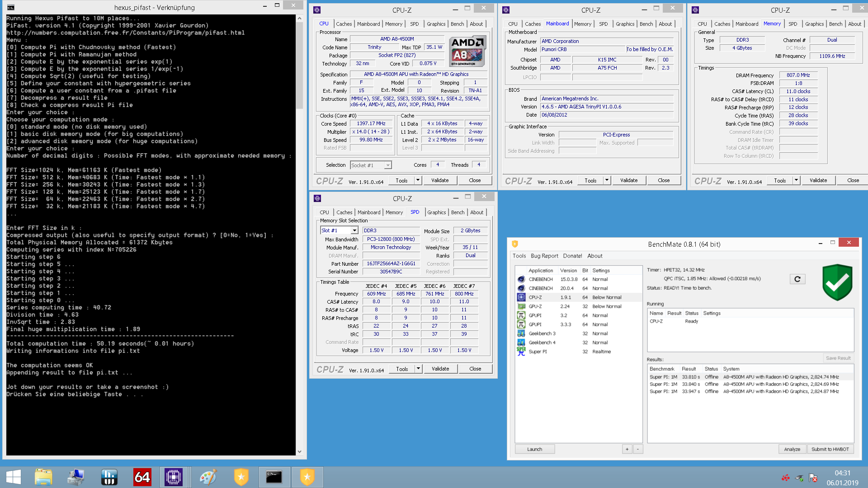Open the Graphics tab in the Memory CPU-Z window
The image size is (868, 488).
click(x=814, y=24)
